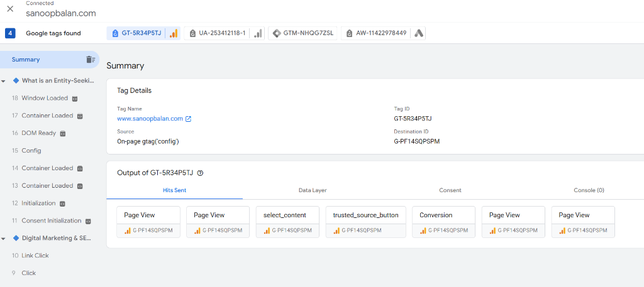This screenshot has width=644, height=287.
Task: Select 'Digital Marketing & SE...' page entry
Action: [x=57, y=238]
